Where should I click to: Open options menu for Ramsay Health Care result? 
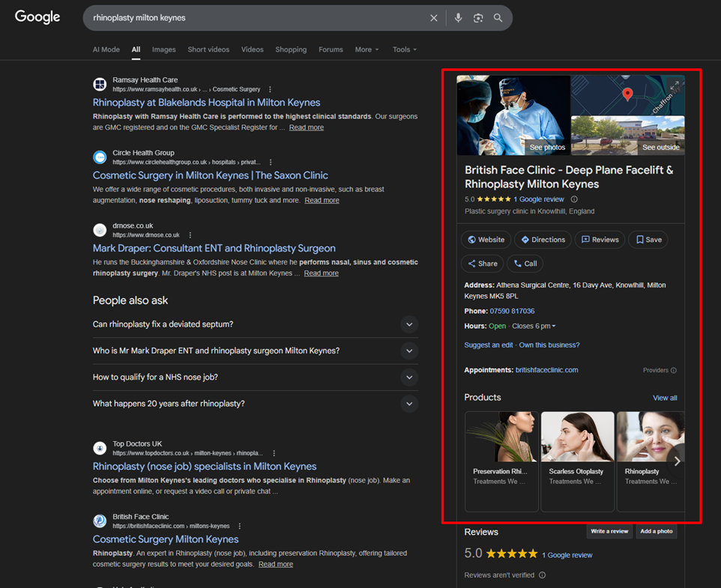[270, 89]
